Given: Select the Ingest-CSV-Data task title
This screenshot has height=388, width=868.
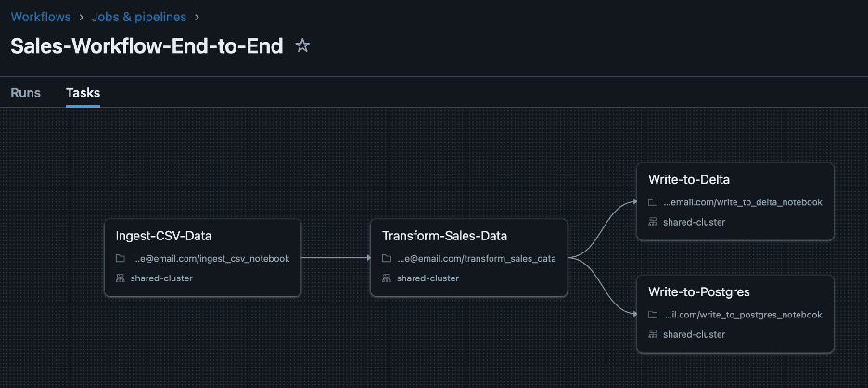Looking at the screenshot, I should 164,236.
